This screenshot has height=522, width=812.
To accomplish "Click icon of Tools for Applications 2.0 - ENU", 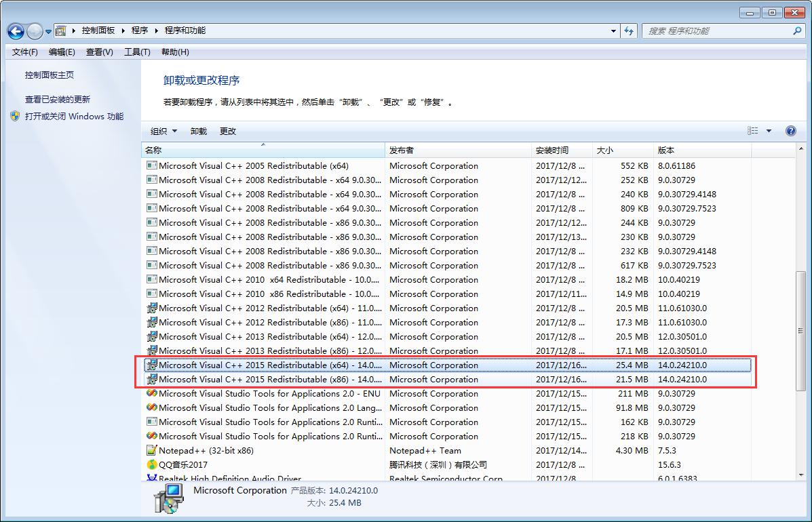I will click(x=152, y=393).
